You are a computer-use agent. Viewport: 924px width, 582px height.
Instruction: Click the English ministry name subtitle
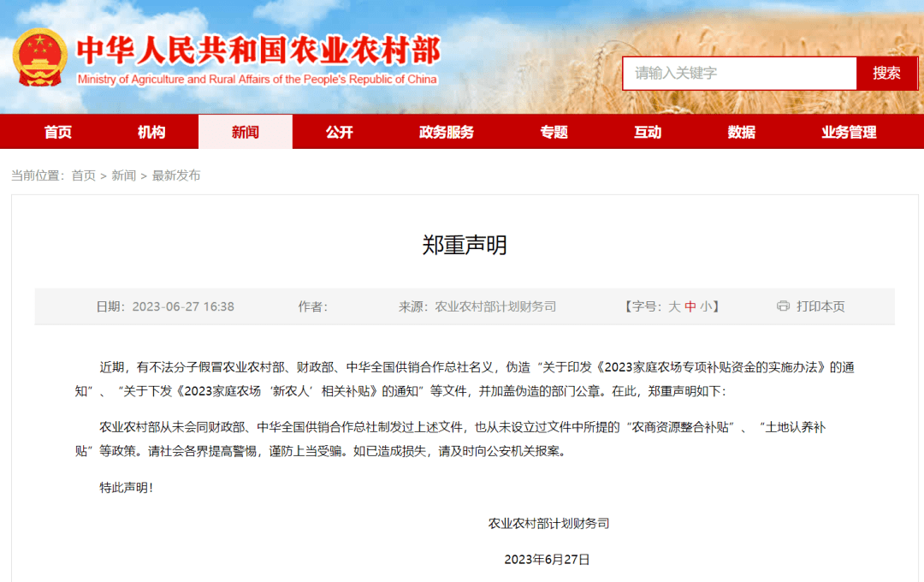coord(257,79)
